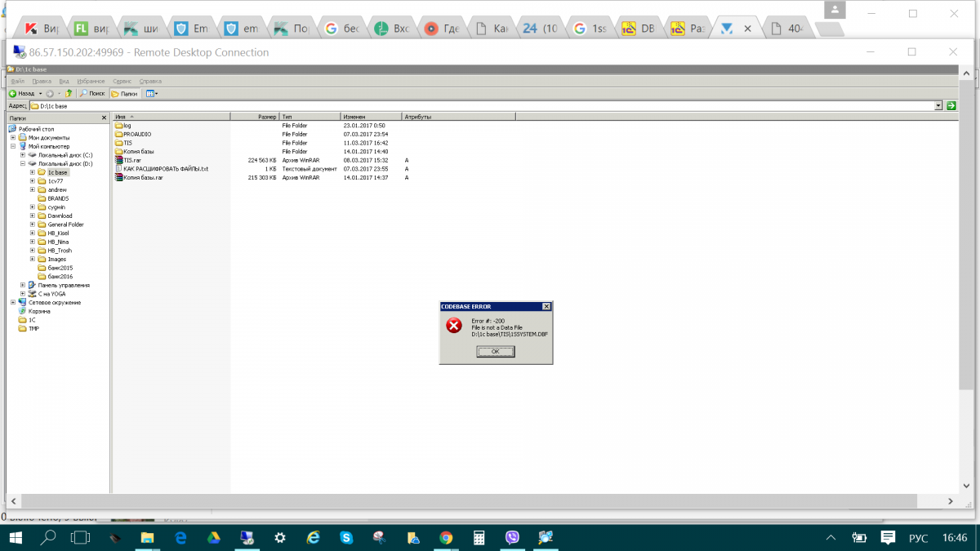Open Calculator from the taskbar
This screenshot has width=980, height=551.
pyautogui.click(x=479, y=538)
